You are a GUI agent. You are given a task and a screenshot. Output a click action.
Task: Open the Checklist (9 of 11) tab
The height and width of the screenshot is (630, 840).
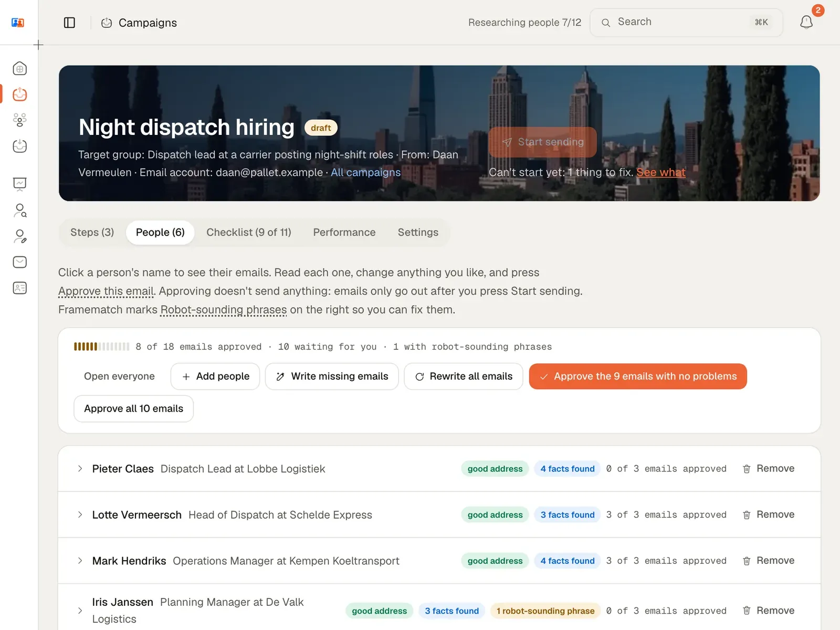tap(249, 233)
